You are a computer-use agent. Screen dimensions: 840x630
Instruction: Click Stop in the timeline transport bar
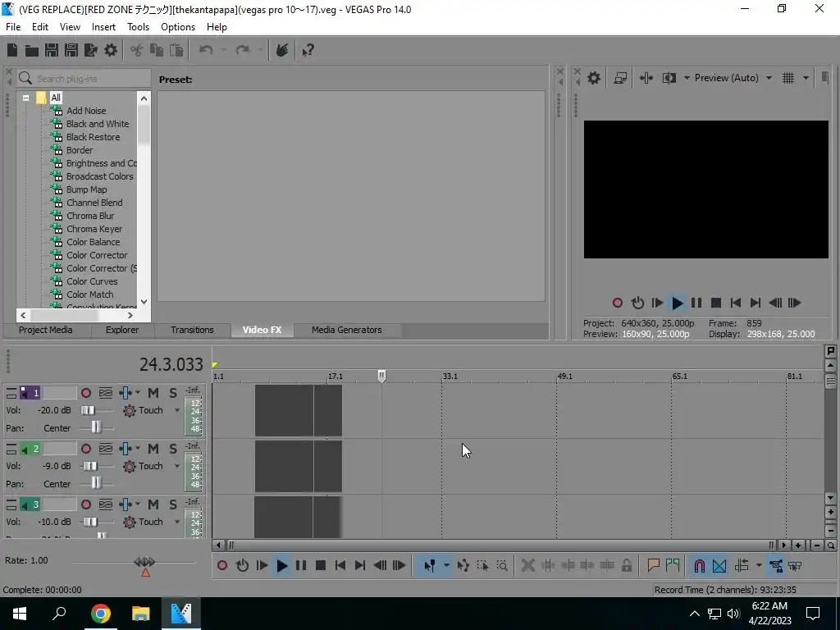[x=321, y=565]
